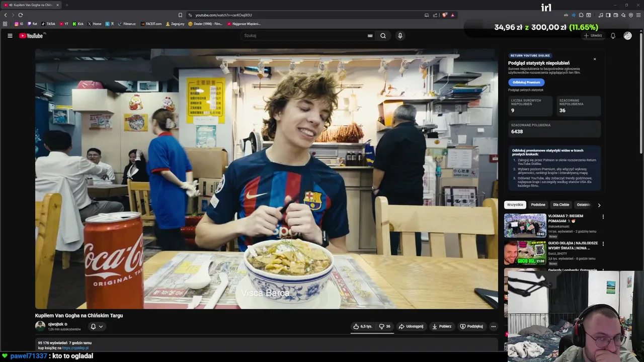Click the main video player to pause
This screenshot has width=644, height=362.
[267, 179]
